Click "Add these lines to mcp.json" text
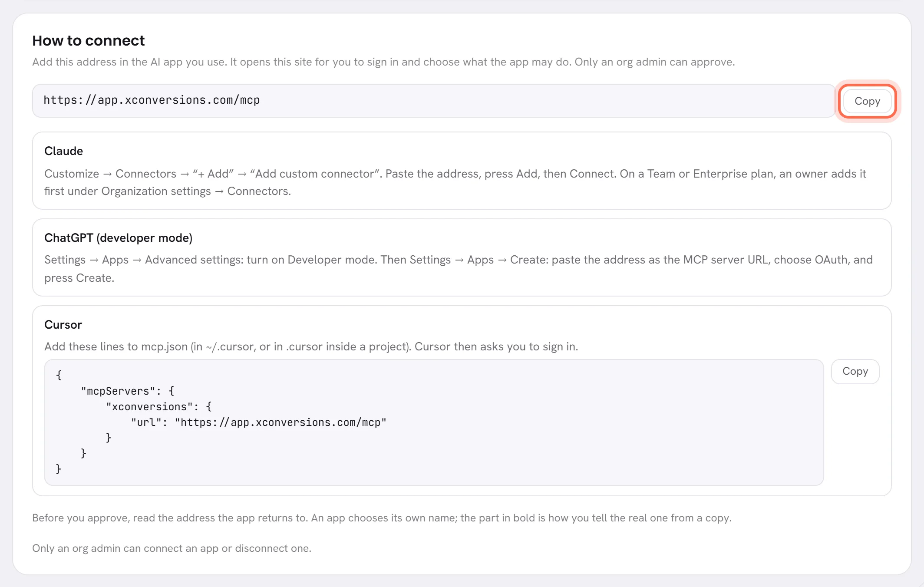The image size is (924, 587). coord(311,346)
